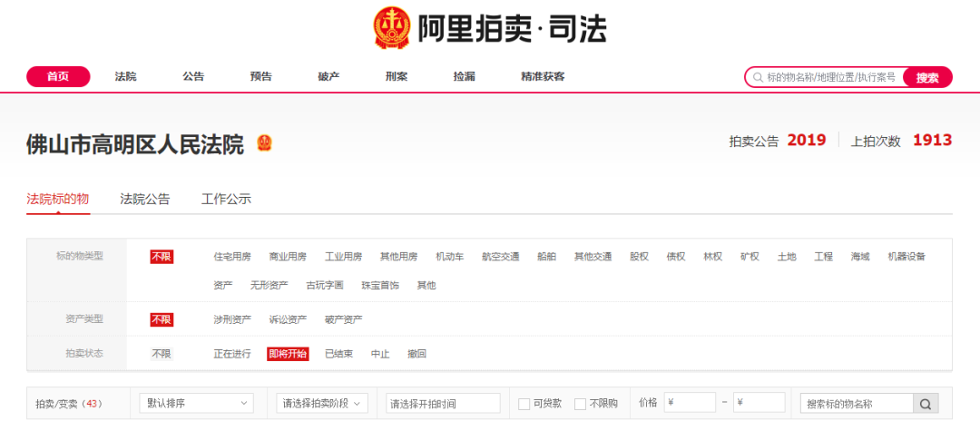The height and width of the screenshot is (421, 980).
Task: Filter by 住宅用房 property type
Action: 232,257
